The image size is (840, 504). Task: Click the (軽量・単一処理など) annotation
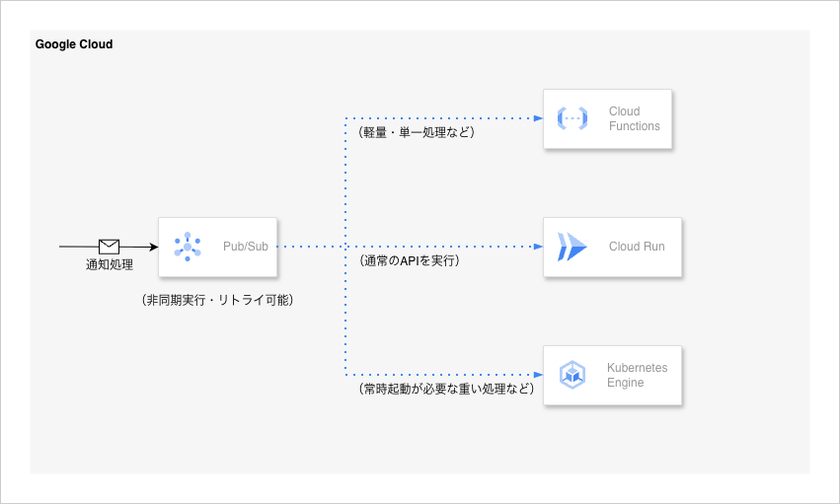(x=417, y=132)
